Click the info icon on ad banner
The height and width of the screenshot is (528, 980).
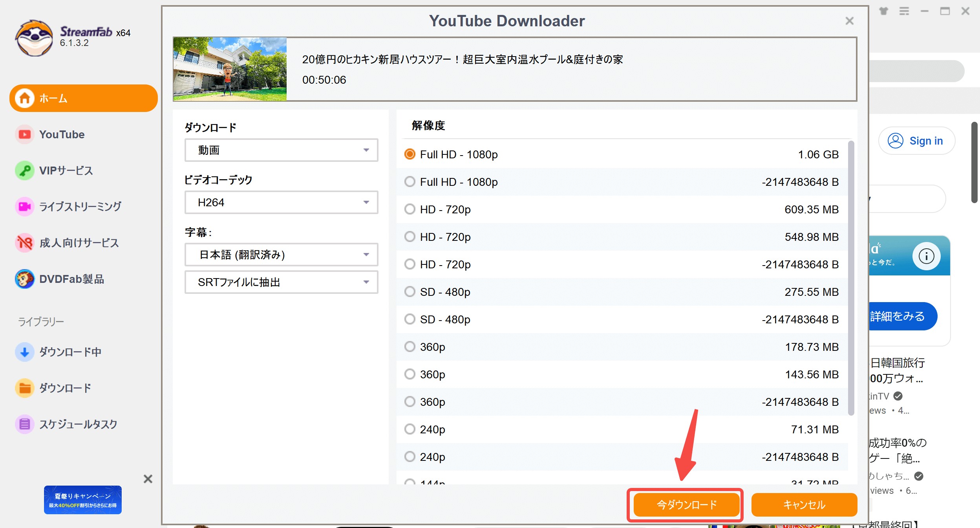point(926,256)
